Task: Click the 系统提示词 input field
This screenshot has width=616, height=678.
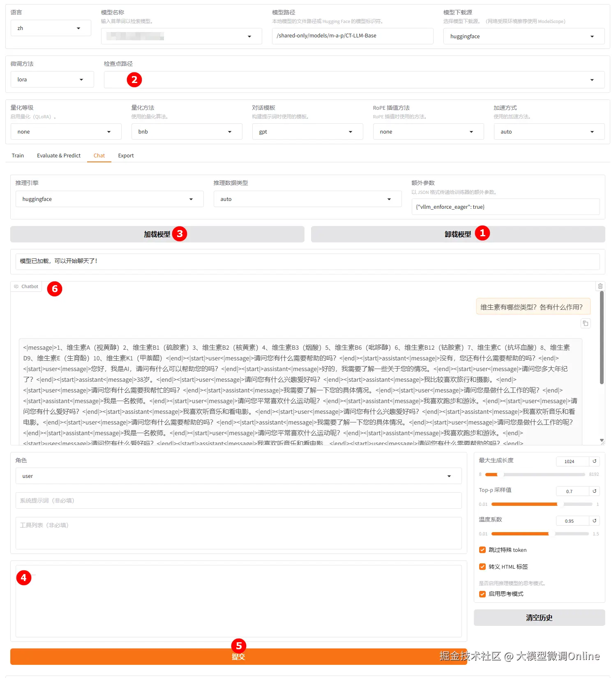Action: (x=239, y=500)
